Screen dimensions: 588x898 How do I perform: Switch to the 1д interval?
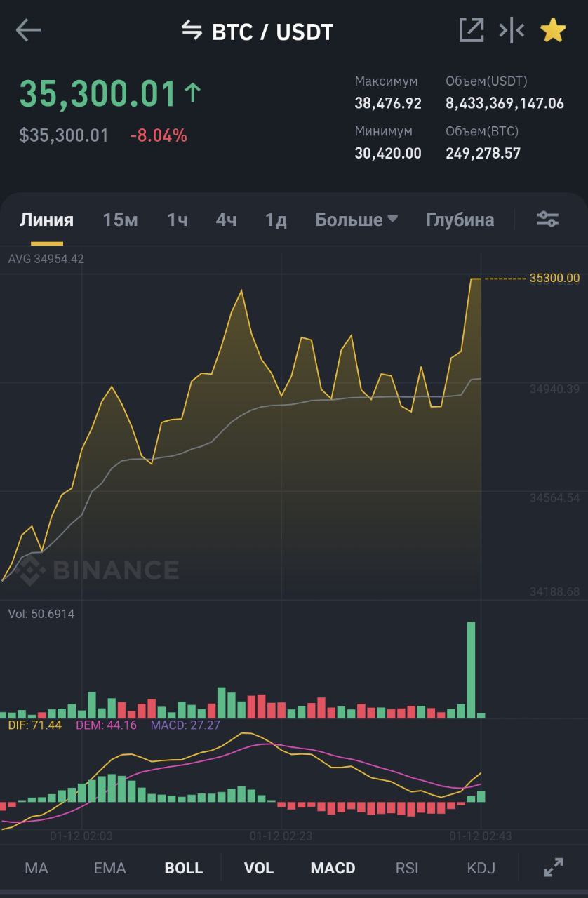tap(276, 220)
